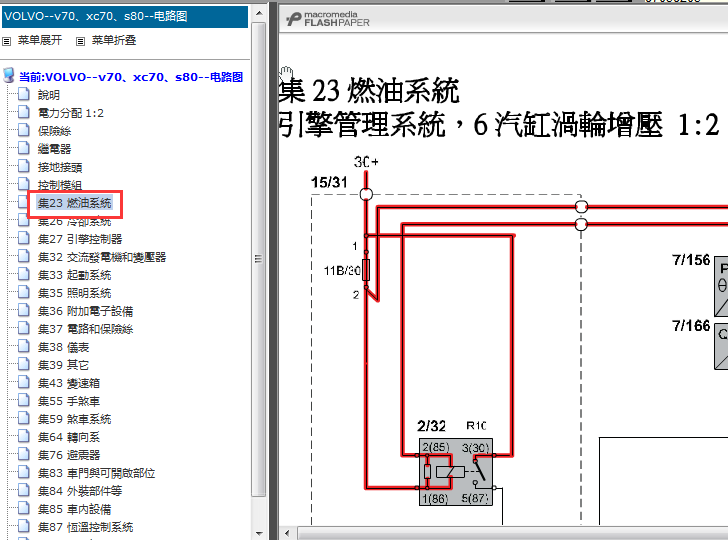Screen dimensions: 728x540
Task: Open 集76 避震器 entry
Action: 69,455
